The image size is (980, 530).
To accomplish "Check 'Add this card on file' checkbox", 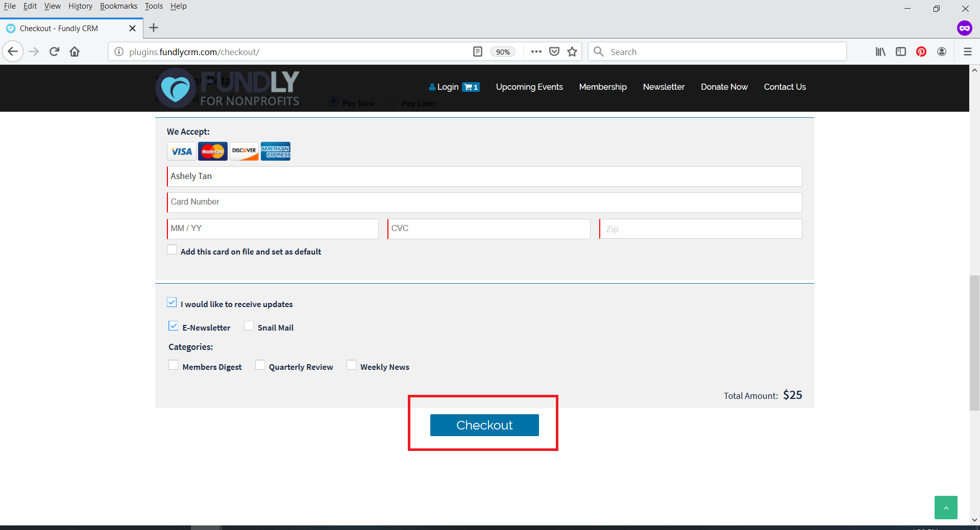I will click(172, 250).
